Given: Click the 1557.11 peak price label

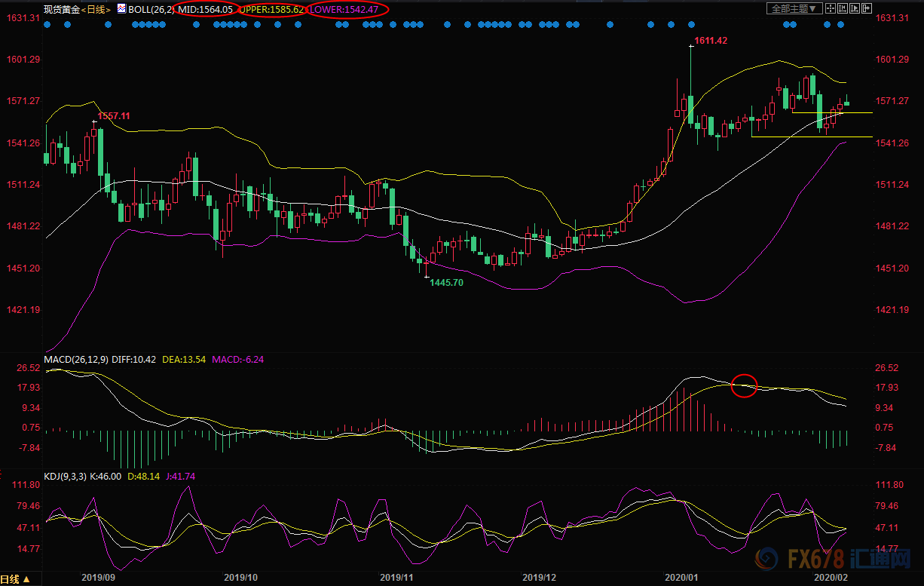Looking at the screenshot, I should 114,116.
